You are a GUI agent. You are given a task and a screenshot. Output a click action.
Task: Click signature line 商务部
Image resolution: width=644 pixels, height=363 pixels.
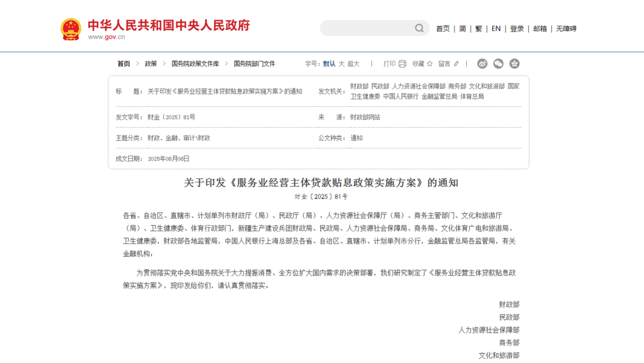(509, 343)
